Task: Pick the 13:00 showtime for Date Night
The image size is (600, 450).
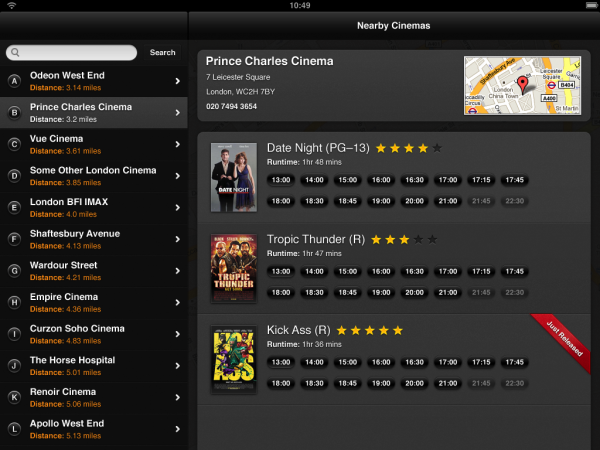Action: [281, 180]
